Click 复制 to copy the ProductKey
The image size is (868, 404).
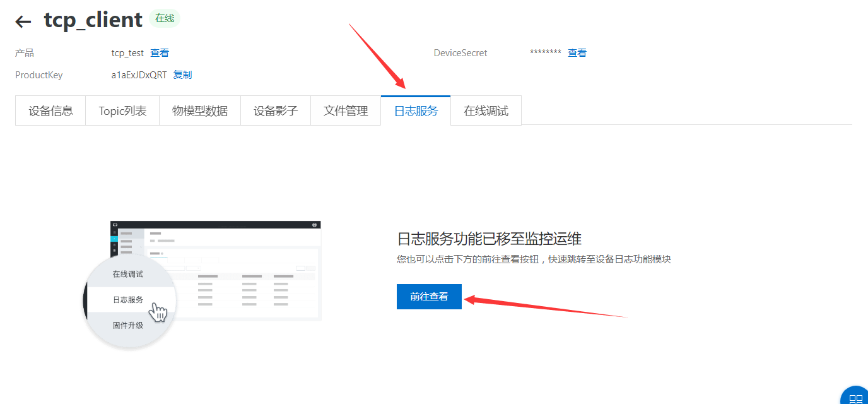coord(182,74)
